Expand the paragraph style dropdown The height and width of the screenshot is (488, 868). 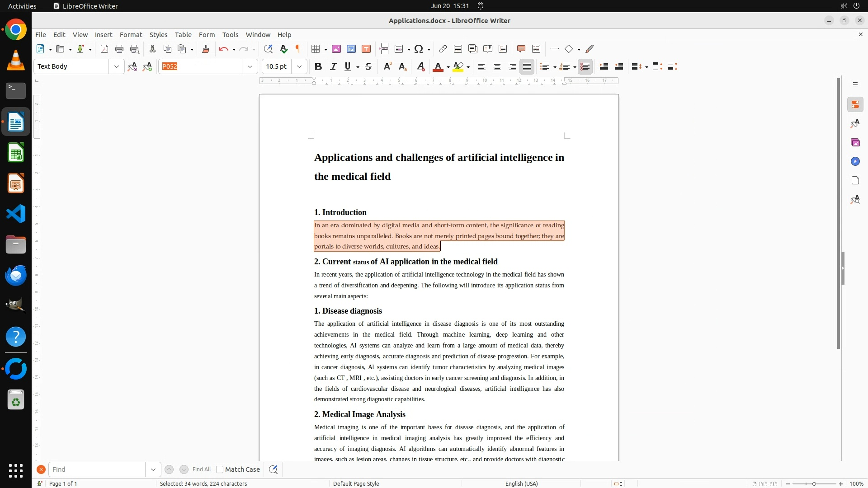[116, 66]
